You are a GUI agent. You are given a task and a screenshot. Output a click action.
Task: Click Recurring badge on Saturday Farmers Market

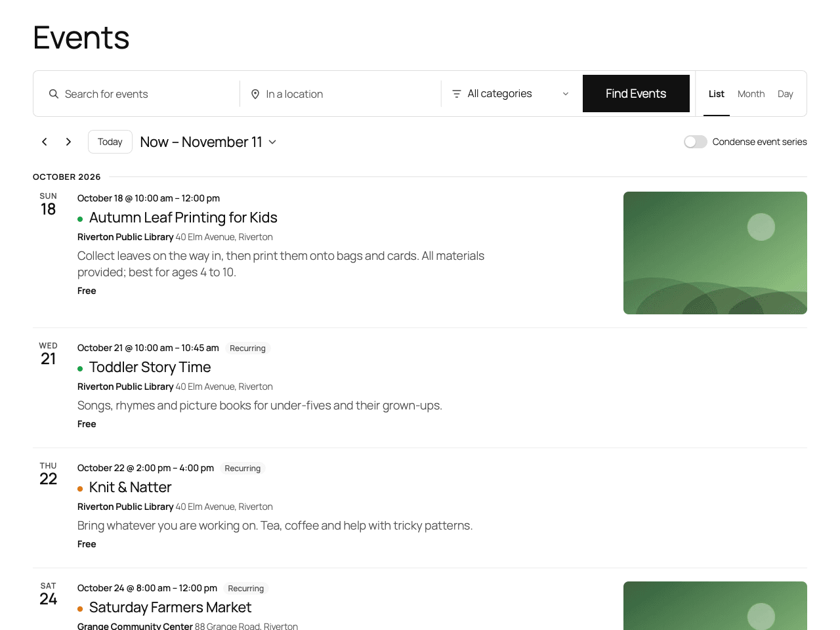pos(246,589)
